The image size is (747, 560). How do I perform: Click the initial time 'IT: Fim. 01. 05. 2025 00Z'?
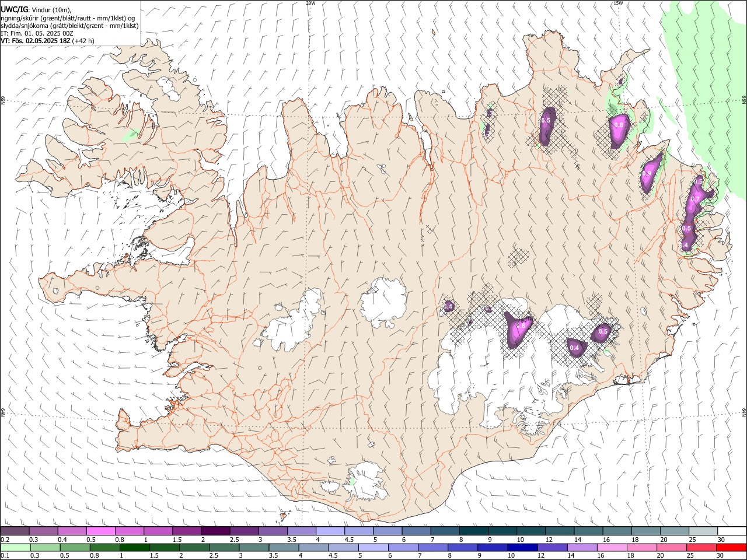tap(37, 33)
